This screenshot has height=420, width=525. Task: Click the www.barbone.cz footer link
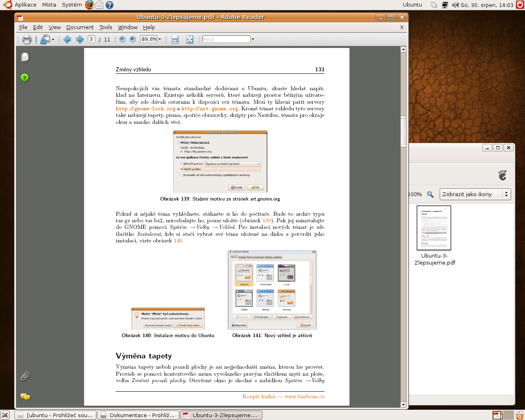[x=304, y=397]
